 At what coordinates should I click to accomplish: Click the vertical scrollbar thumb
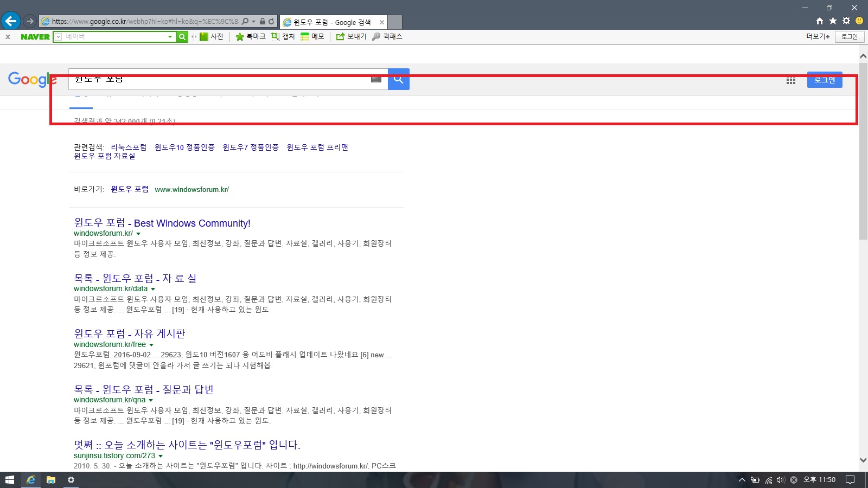point(863,151)
